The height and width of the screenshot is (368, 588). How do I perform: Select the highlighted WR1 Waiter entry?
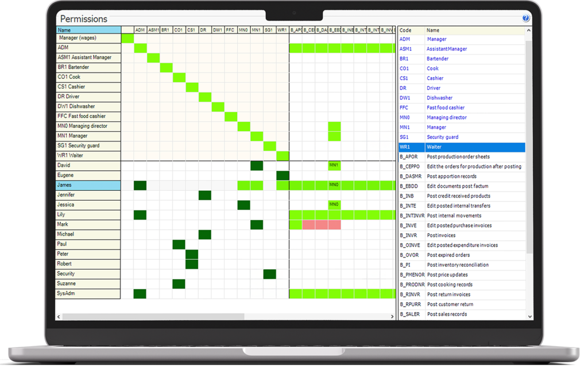click(462, 147)
